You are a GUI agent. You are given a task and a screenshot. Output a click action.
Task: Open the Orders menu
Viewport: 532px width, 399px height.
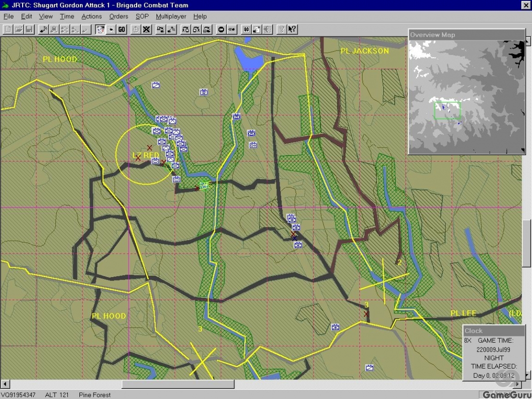pos(119,16)
